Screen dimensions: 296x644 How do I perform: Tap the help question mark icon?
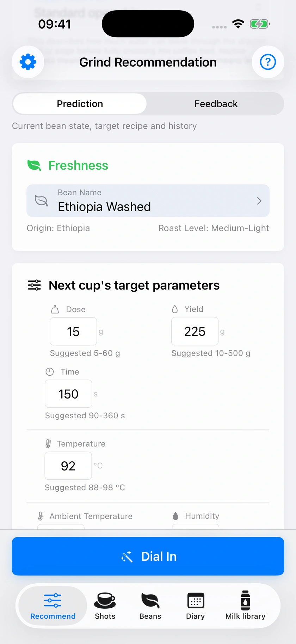point(268,62)
